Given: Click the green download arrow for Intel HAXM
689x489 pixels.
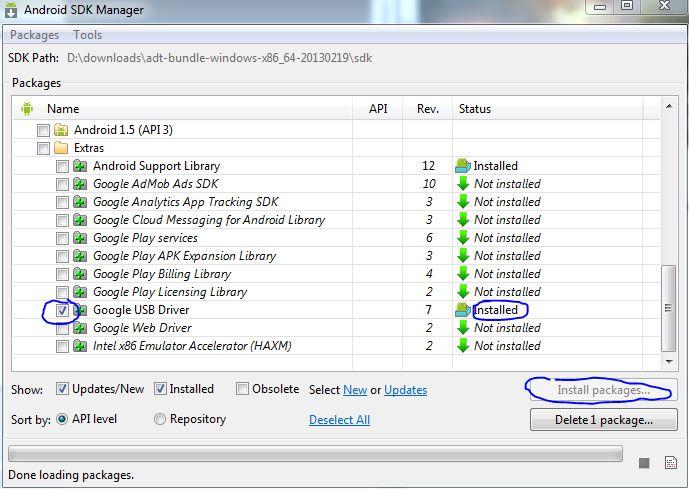Looking at the screenshot, I should (x=463, y=346).
